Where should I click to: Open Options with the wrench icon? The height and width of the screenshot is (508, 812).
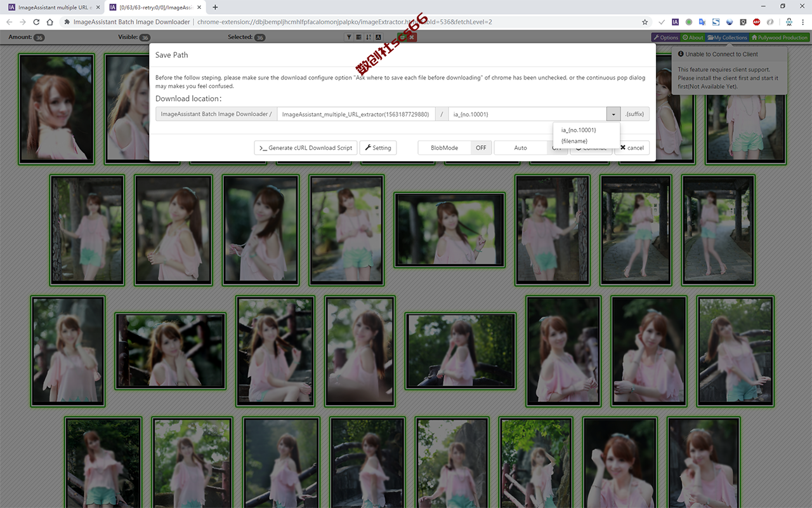point(665,37)
